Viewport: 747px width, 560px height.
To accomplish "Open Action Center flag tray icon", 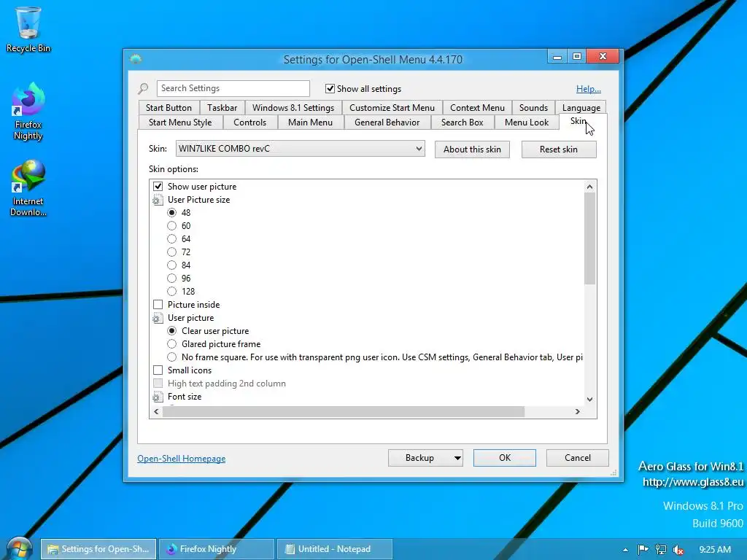I will (x=643, y=549).
